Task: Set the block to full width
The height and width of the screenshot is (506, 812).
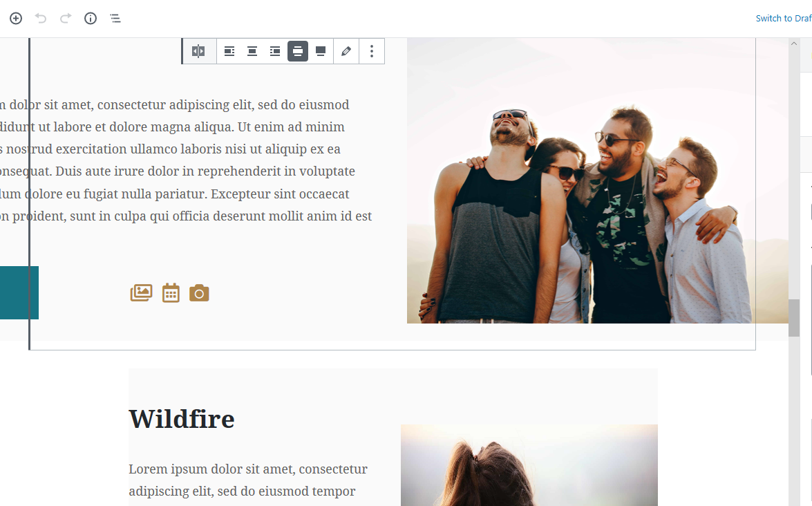Action: point(321,51)
